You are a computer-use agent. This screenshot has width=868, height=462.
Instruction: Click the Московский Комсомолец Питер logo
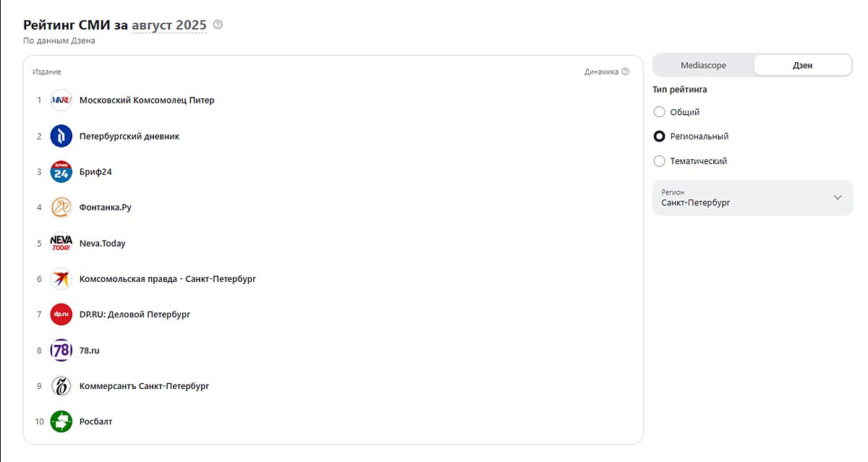tap(61, 100)
